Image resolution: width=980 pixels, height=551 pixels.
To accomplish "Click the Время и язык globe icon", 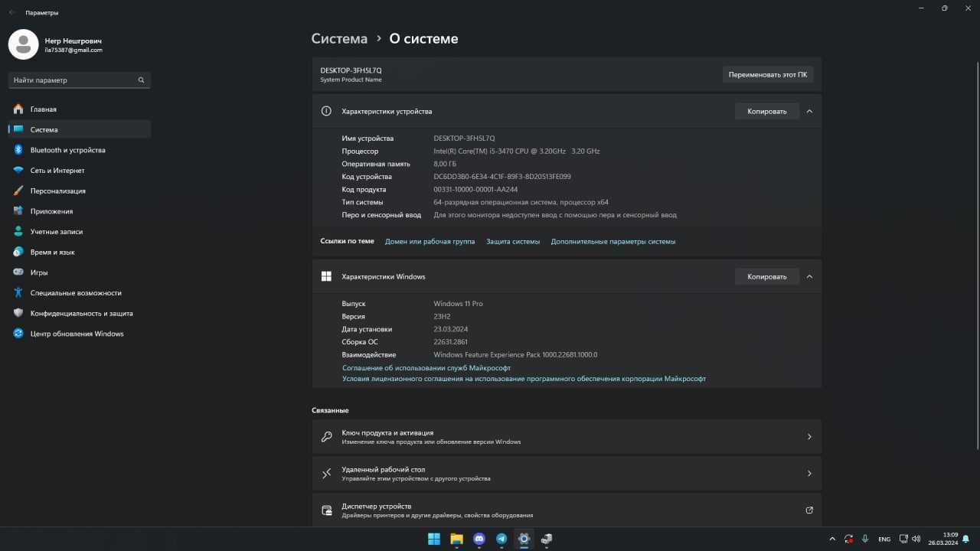I will (x=18, y=252).
